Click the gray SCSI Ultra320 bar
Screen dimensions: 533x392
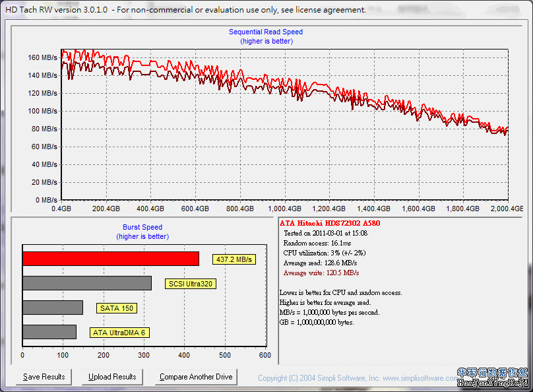point(87,283)
